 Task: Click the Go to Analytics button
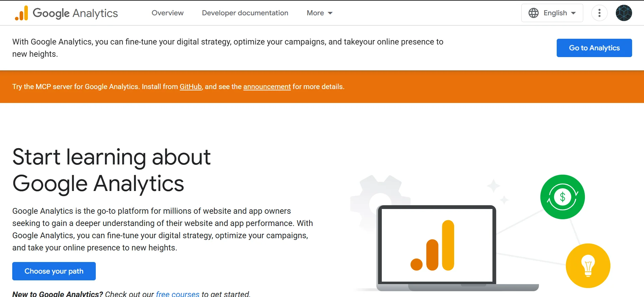click(594, 48)
